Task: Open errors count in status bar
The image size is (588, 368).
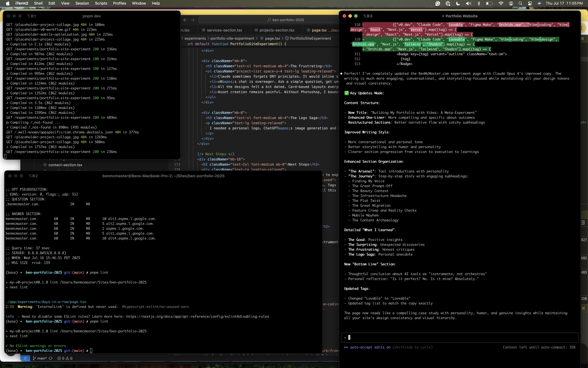Action: [61, 358]
